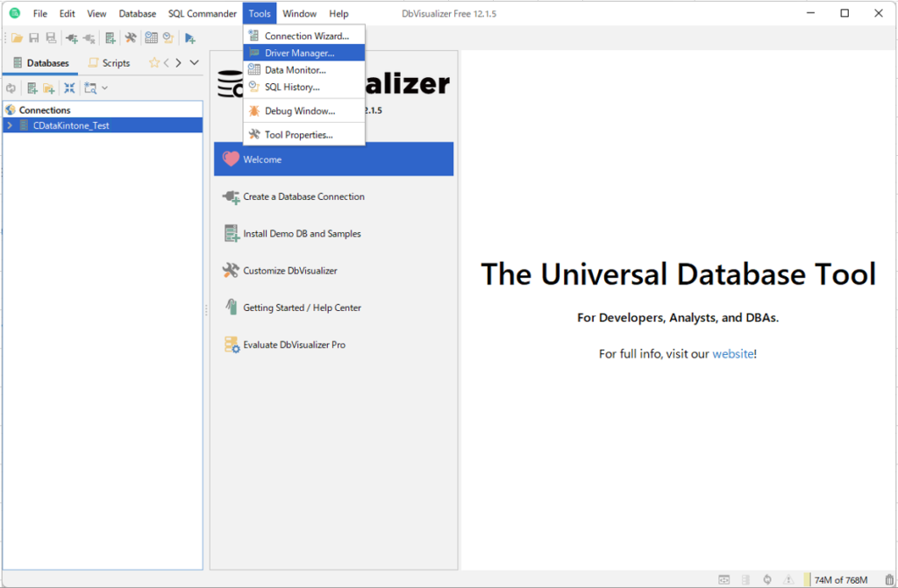Click the filter search icon in Databases toolbar
898x588 pixels.
[90, 89]
